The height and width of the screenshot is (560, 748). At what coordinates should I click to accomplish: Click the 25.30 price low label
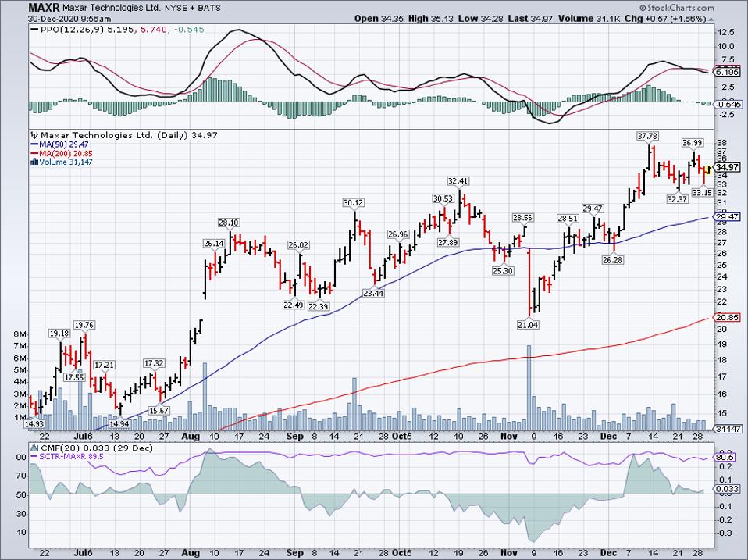click(503, 270)
